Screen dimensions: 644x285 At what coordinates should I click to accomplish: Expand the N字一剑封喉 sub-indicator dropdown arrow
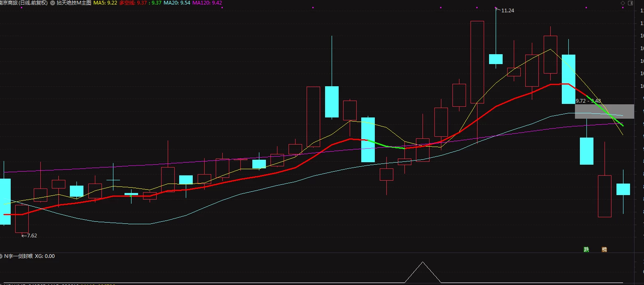1,256
